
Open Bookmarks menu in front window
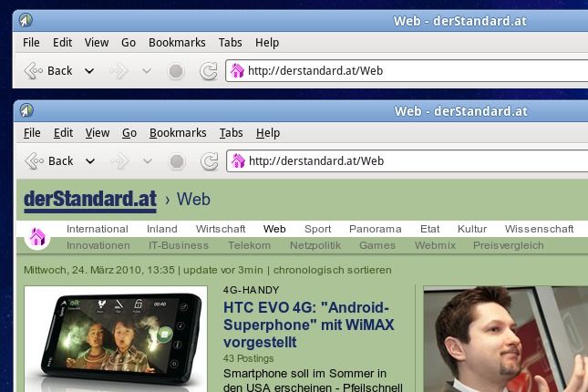point(178,133)
